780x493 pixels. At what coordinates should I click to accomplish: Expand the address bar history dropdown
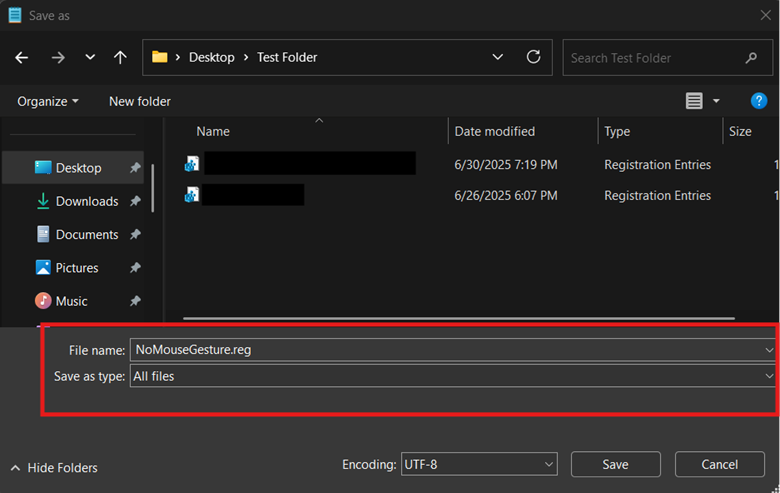click(x=497, y=57)
